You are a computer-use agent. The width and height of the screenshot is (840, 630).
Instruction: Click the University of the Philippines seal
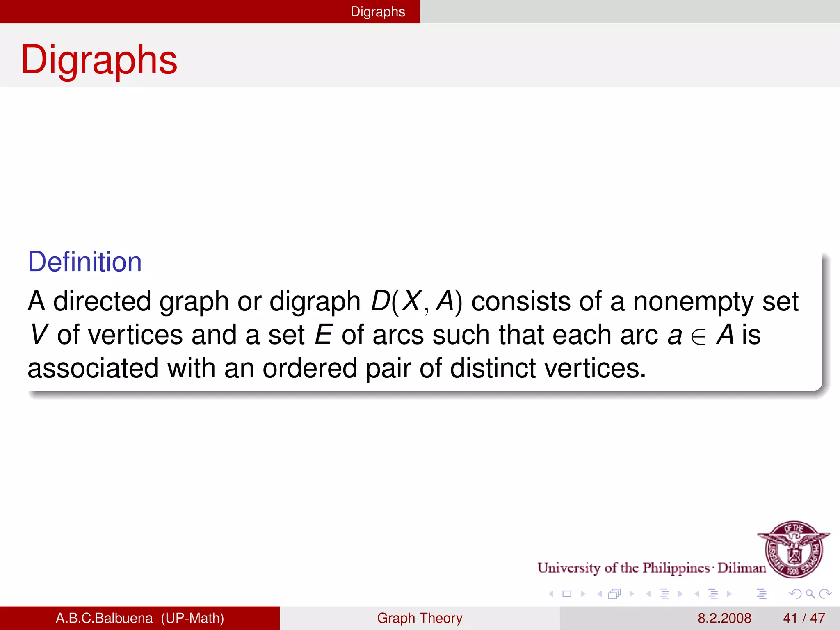click(794, 549)
